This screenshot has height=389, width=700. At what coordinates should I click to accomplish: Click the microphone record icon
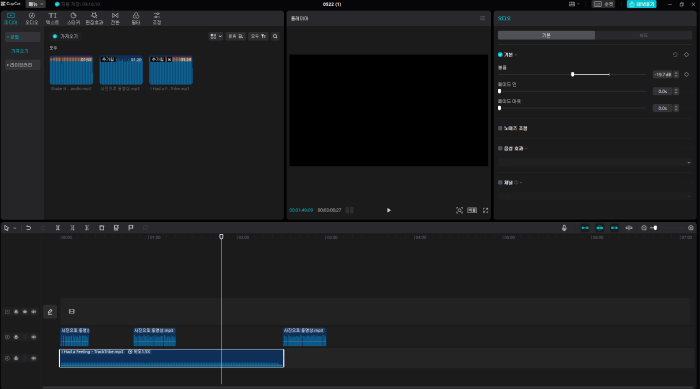point(564,228)
